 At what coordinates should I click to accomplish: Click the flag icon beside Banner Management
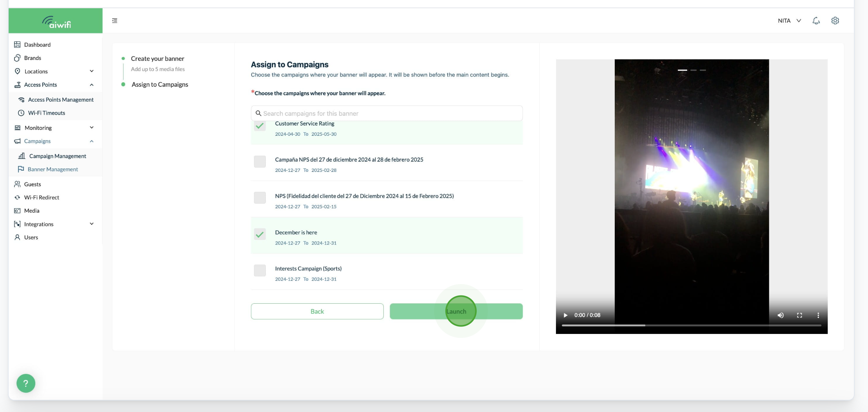(x=21, y=169)
